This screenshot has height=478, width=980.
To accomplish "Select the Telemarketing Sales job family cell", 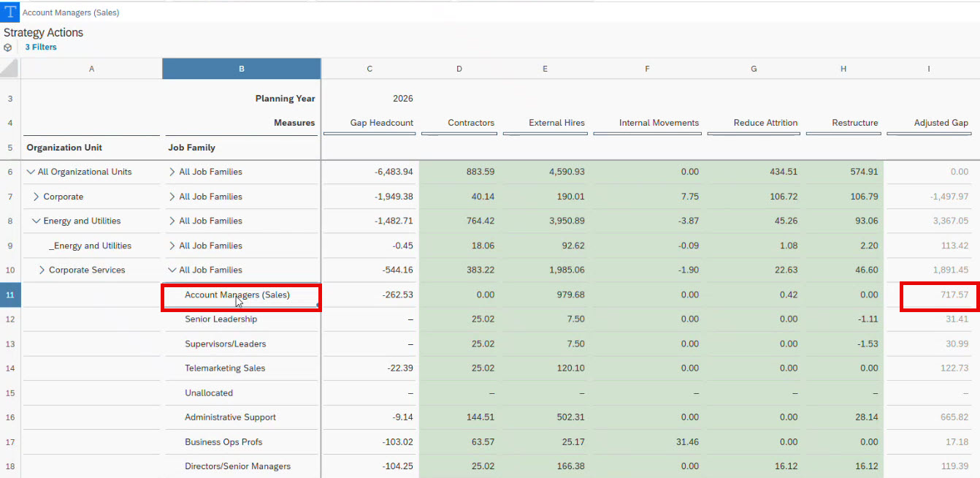I will [x=225, y=368].
